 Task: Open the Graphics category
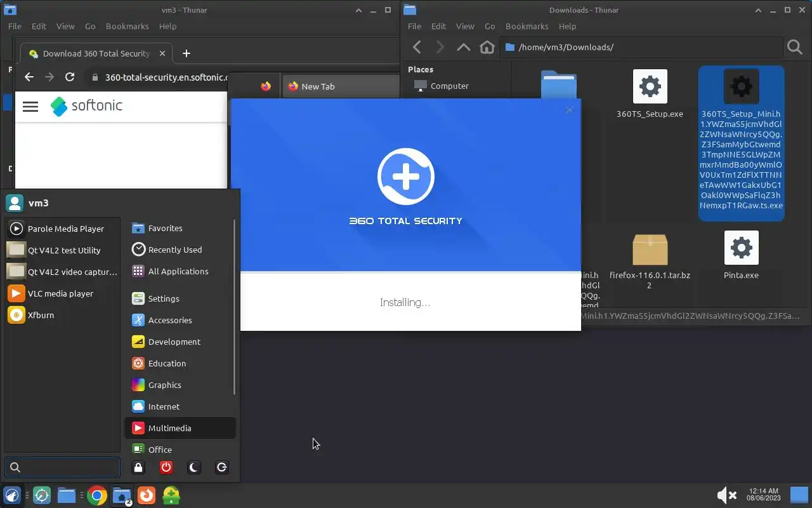pyautogui.click(x=180, y=385)
